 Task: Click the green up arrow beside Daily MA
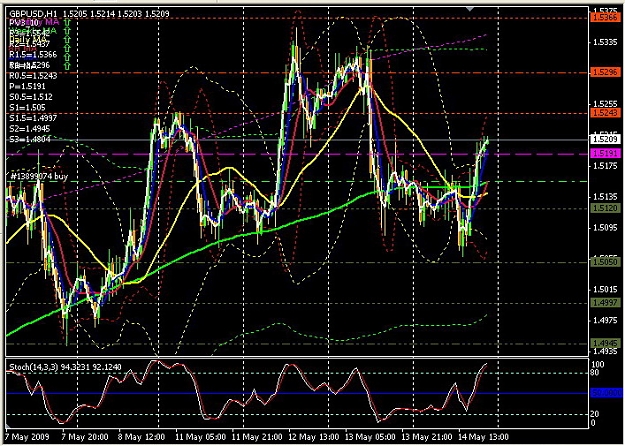(x=67, y=39)
